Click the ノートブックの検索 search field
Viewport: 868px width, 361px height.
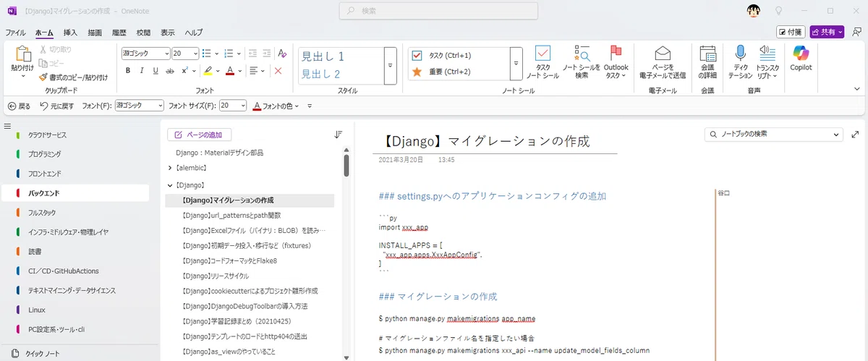[773, 135]
